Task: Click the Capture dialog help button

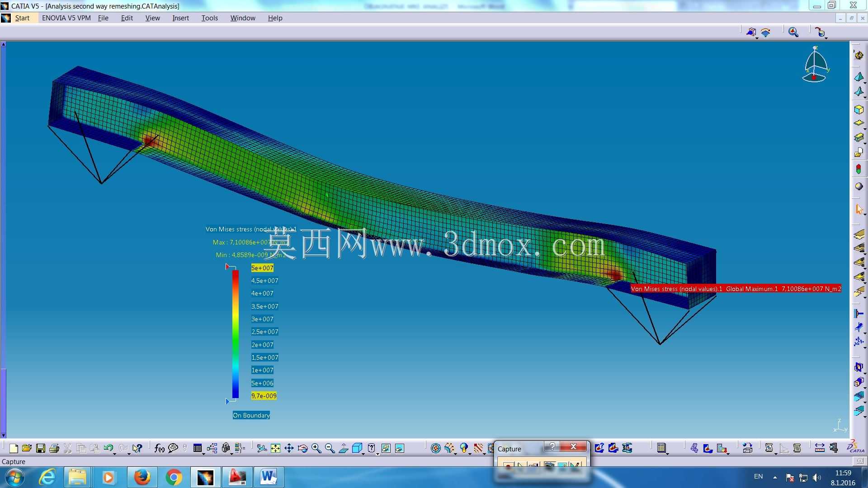Action: [x=552, y=446]
